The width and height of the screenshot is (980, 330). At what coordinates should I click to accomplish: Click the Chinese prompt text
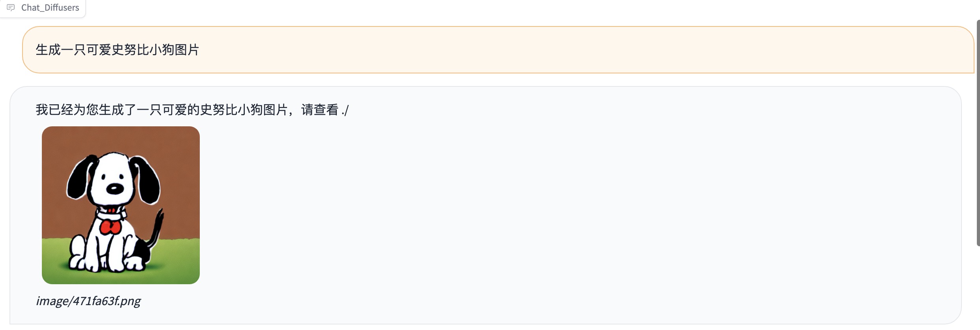tap(118, 51)
